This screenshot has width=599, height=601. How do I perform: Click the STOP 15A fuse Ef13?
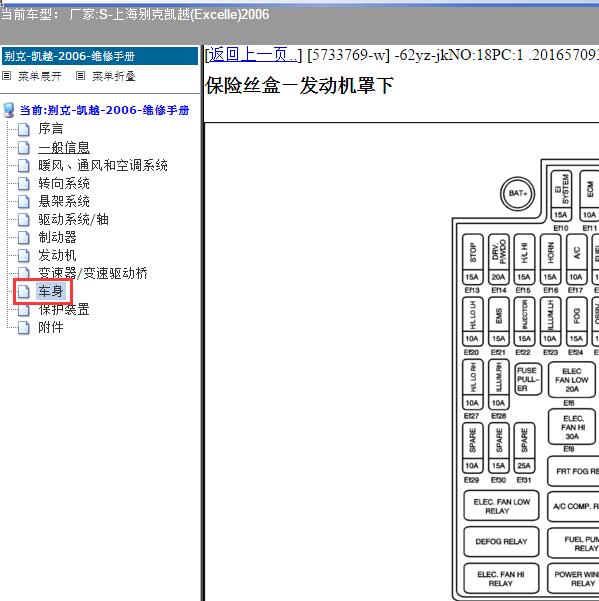472,259
